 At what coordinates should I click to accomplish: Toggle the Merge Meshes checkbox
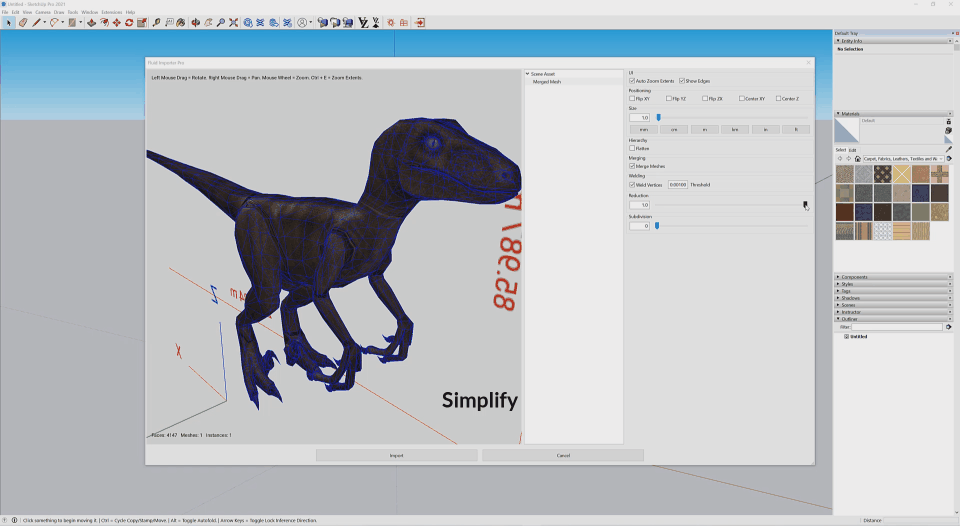pyautogui.click(x=632, y=166)
